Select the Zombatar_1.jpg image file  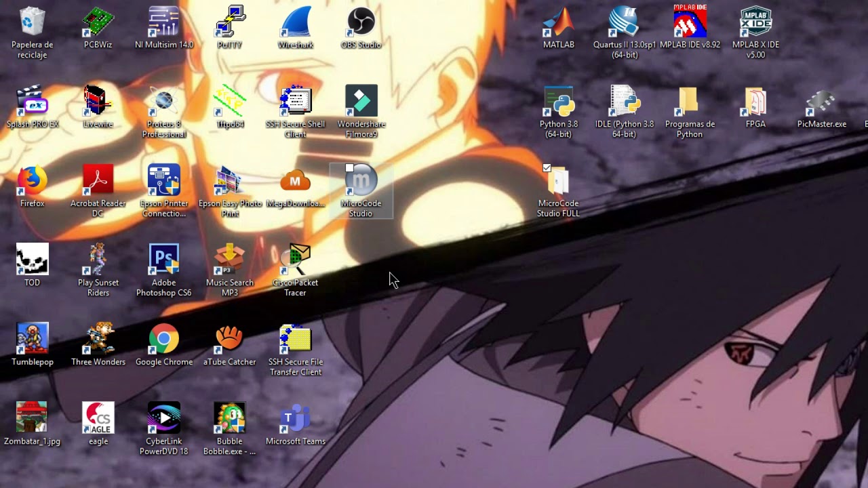[32, 418]
